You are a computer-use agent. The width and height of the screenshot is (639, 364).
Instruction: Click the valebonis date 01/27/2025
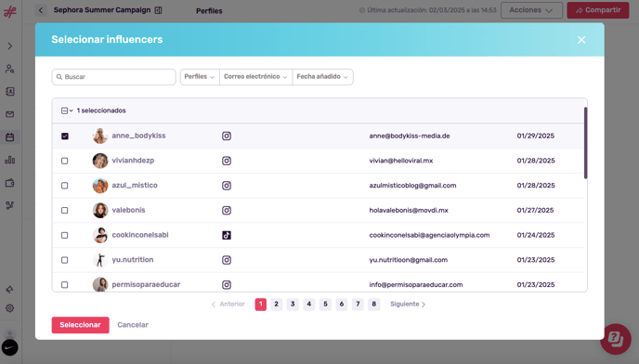535,211
